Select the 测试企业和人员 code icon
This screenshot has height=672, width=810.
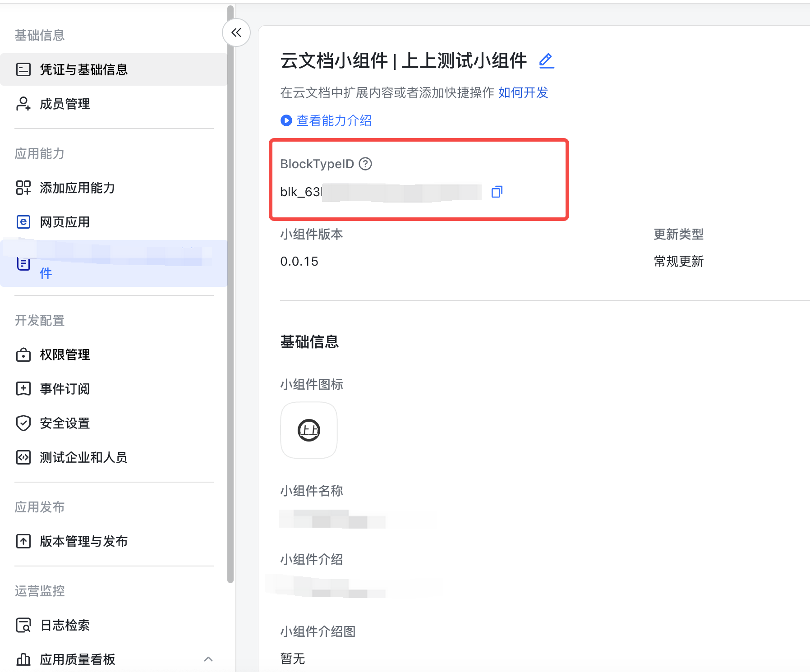tap(23, 457)
